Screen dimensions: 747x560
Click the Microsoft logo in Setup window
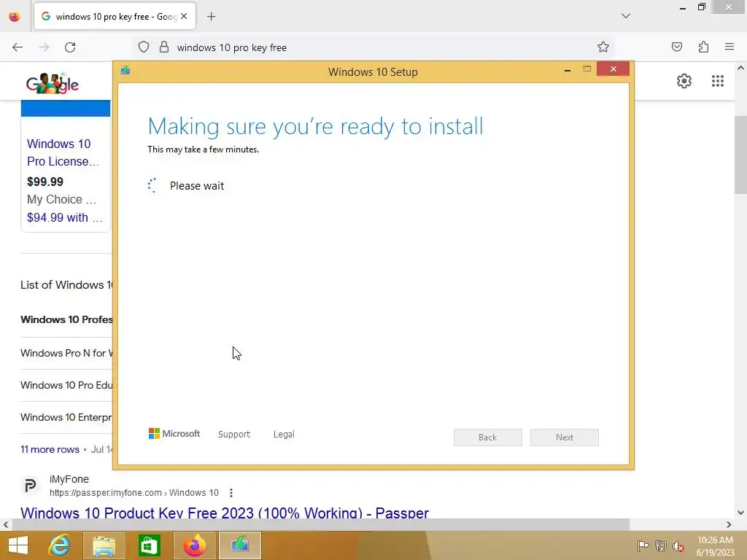click(x=174, y=433)
